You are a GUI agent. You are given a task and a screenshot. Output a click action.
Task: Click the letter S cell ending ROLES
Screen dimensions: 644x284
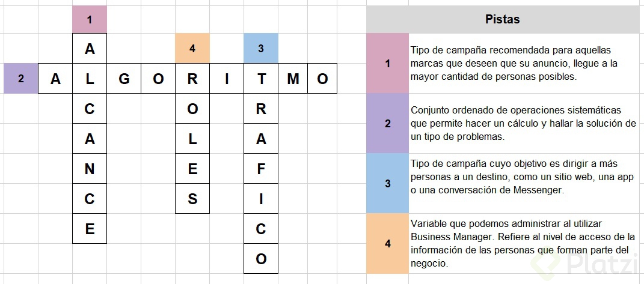tap(192, 198)
